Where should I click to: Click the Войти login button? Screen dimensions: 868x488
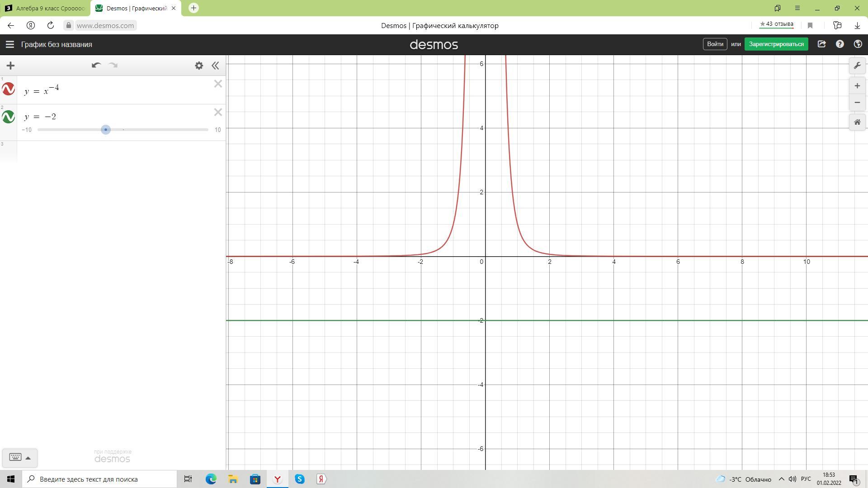point(715,44)
